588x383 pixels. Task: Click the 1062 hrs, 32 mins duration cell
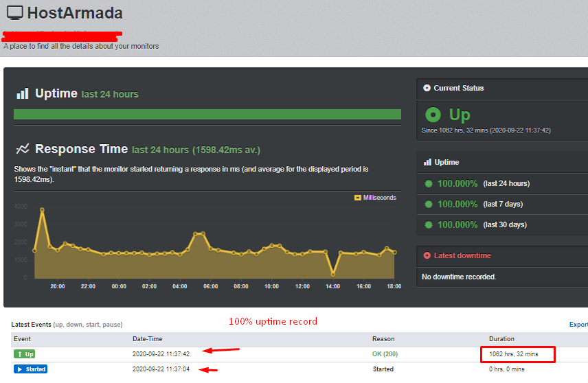pyautogui.click(x=514, y=354)
